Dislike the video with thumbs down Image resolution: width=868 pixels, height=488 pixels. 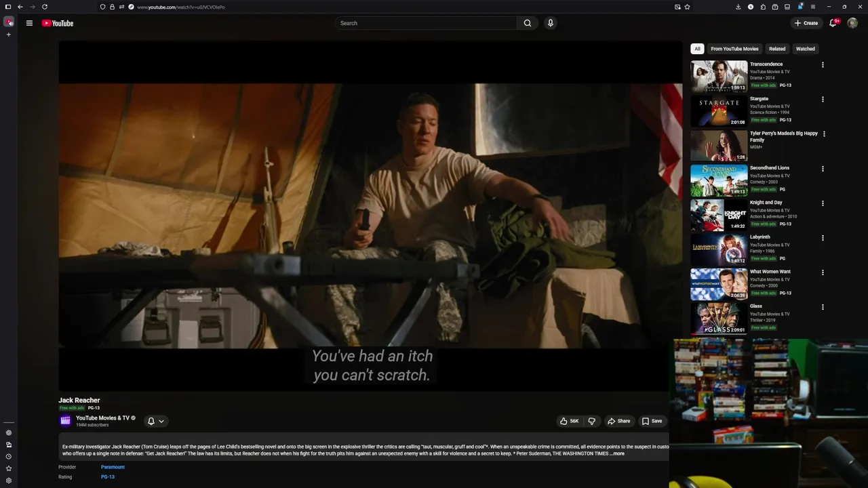pos(591,421)
